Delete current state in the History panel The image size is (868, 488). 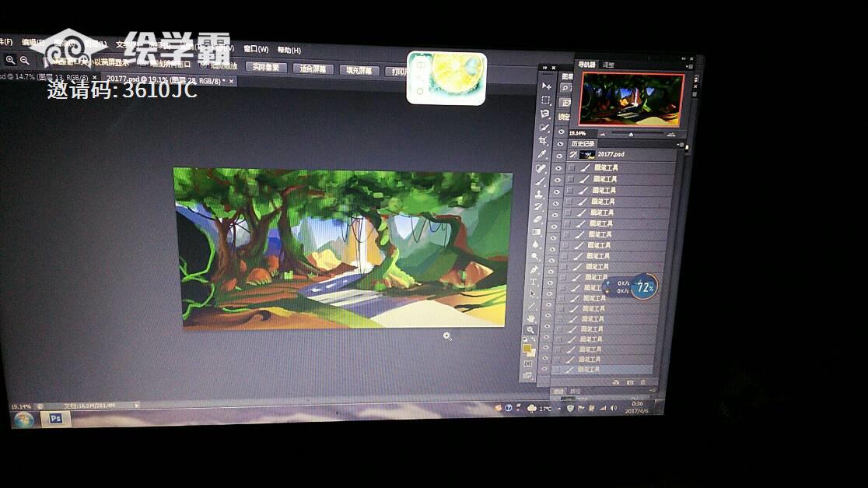click(x=642, y=382)
